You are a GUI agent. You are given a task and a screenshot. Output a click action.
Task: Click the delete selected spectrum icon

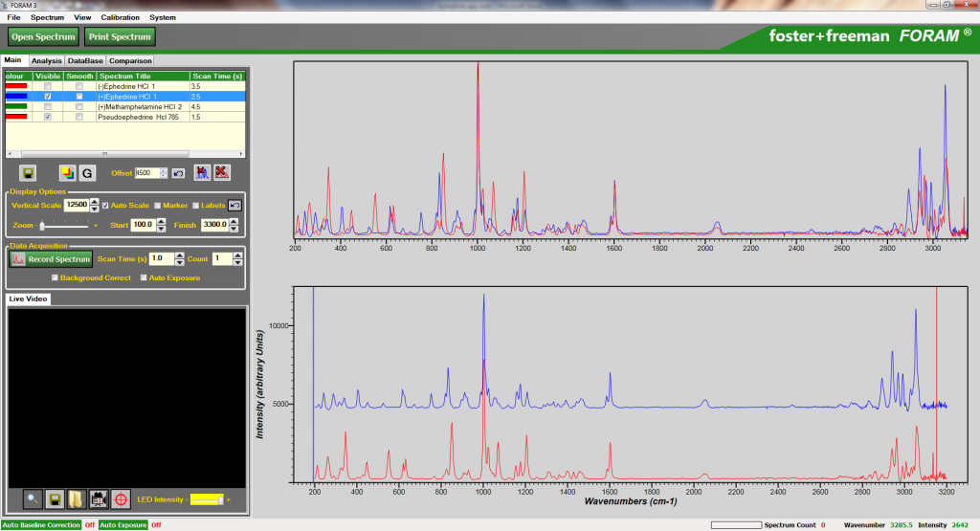pyautogui.click(x=202, y=172)
